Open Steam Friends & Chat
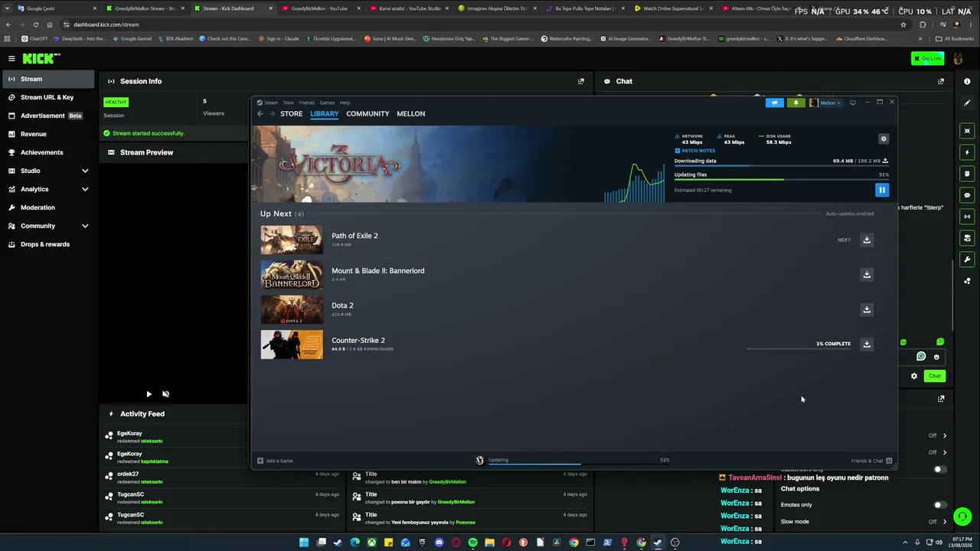The image size is (980, 551). (871, 461)
